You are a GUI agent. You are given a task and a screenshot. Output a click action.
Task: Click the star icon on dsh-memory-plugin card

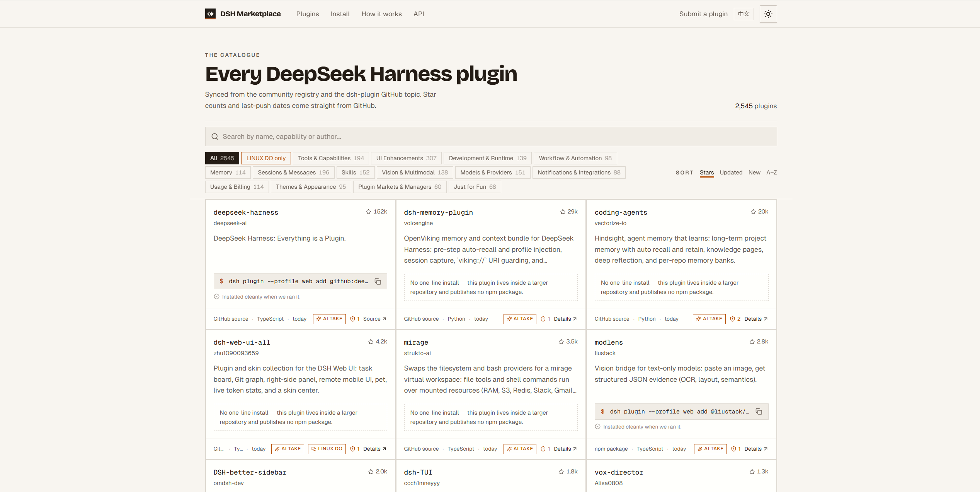563,212
